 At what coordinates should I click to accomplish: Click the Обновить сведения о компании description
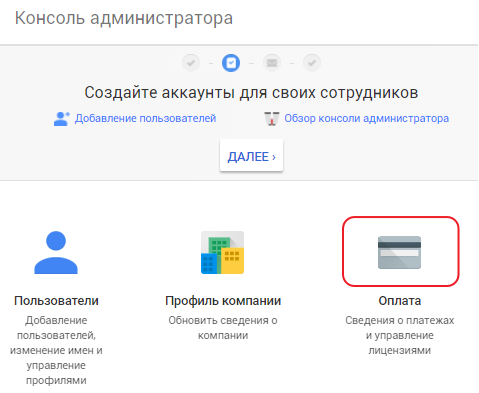[x=223, y=328]
